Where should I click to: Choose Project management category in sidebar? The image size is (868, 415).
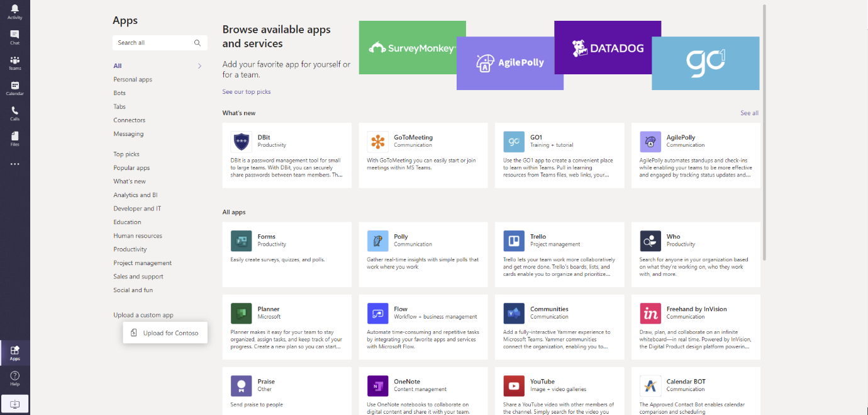pos(142,263)
